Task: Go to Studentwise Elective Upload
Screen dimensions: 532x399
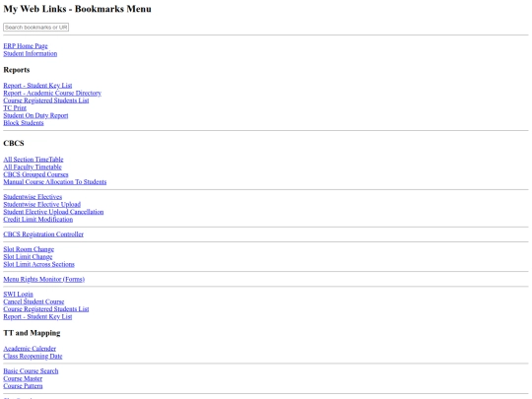Action: pos(42,204)
